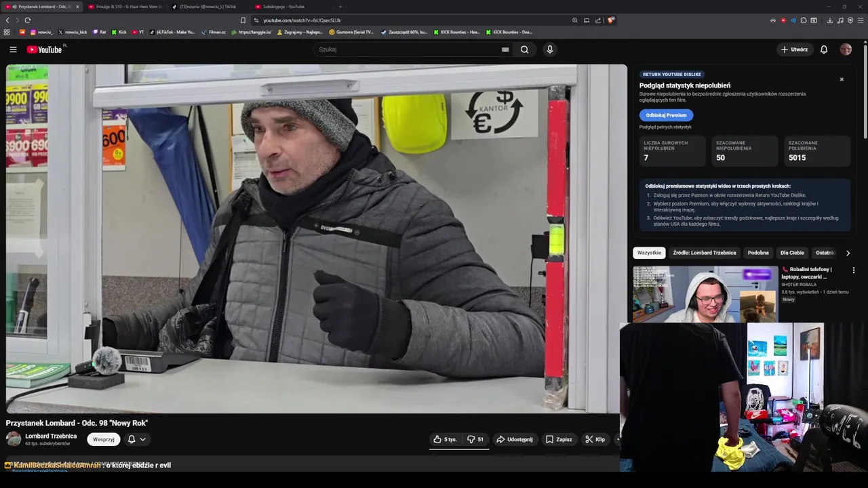Open the nowciu_ Instagram bookmark
The height and width of the screenshot is (488, 868).
[x=41, y=32]
